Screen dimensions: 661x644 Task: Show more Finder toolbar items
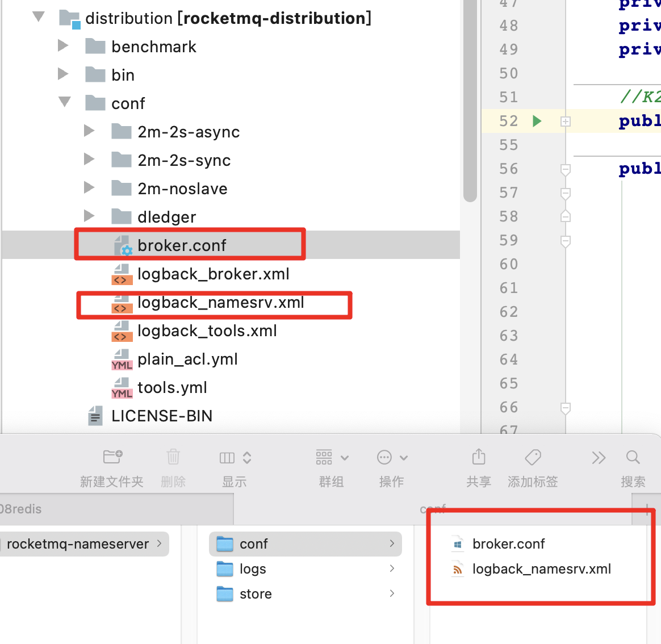pos(599,458)
